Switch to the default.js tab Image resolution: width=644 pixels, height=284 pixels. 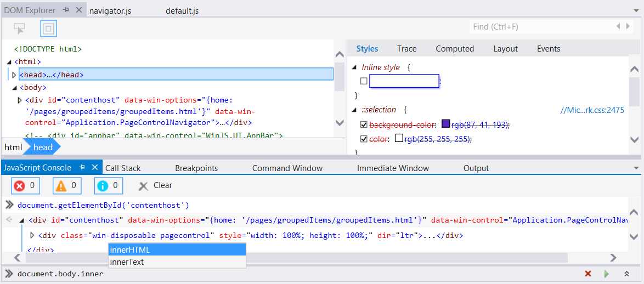point(182,11)
